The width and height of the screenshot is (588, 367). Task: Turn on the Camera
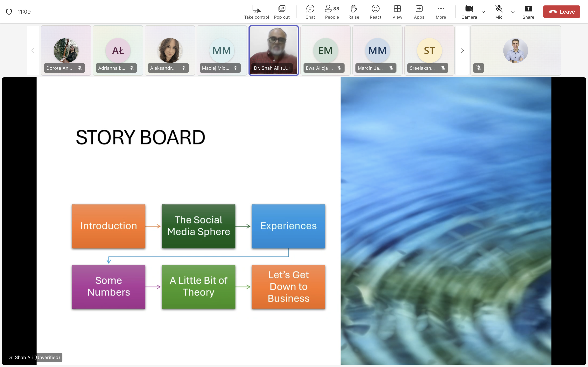(469, 12)
